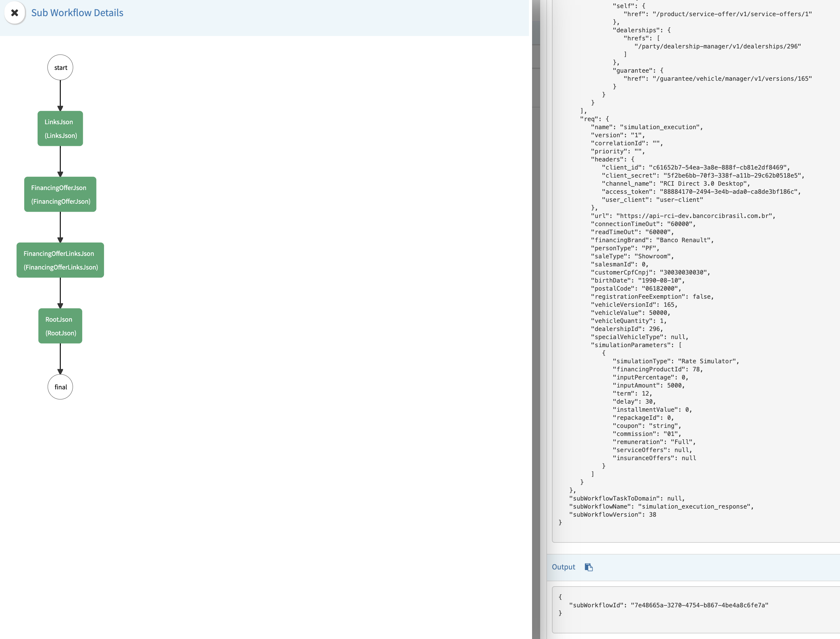Click the api-rci-dev url value
Image resolution: width=840 pixels, height=639 pixels.
click(695, 216)
